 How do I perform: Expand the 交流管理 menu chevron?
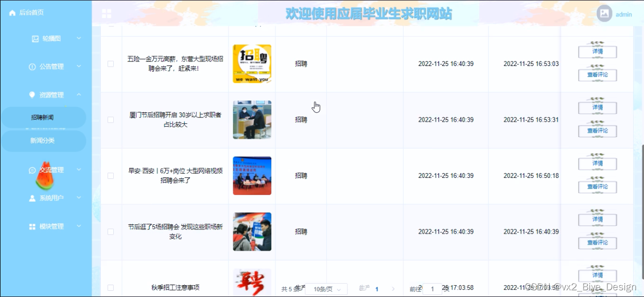click(79, 170)
